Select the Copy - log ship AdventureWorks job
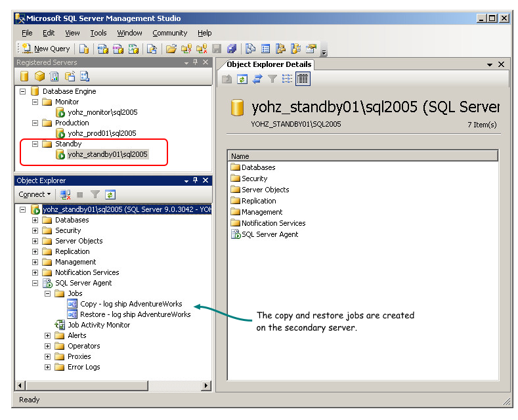The image size is (518, 420). click(131, 304)
